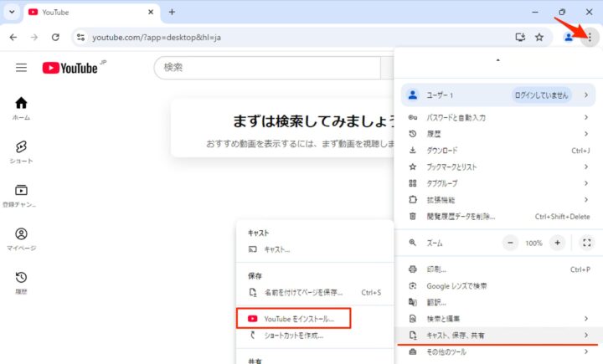Reload the page with refresh button
This screenshot has height=364, width=603.
(55, 37)
